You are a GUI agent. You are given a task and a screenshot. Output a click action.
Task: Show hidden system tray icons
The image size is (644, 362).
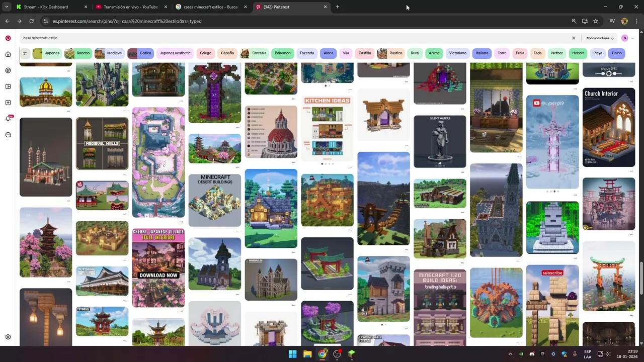[510, 354]
